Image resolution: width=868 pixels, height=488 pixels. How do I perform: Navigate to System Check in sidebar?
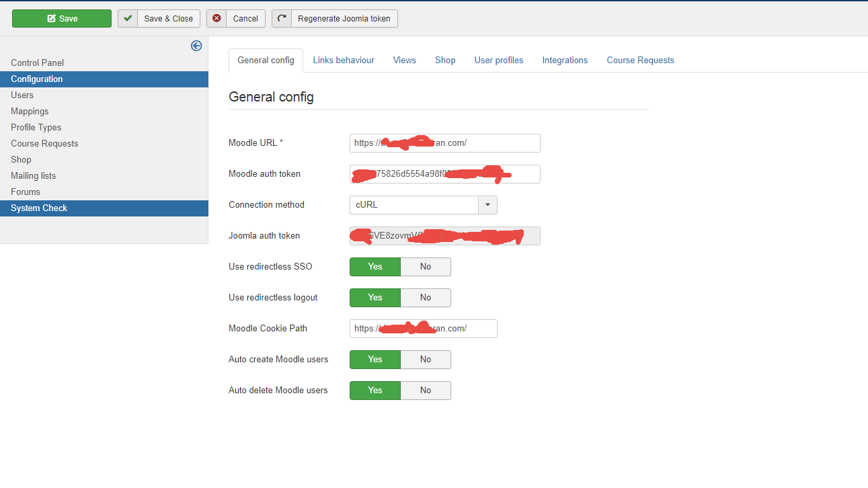(39, 208)
